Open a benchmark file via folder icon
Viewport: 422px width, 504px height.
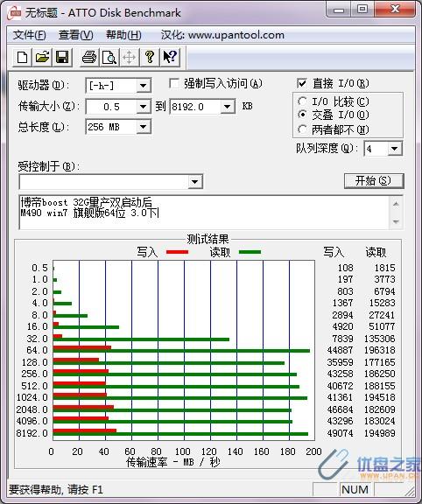pos(42,57)
